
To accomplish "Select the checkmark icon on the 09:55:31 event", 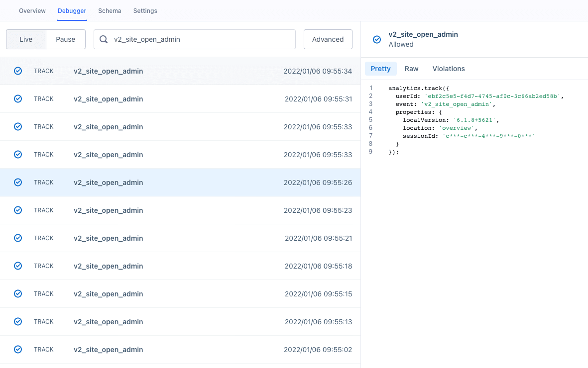I will (x=18, y=98).
